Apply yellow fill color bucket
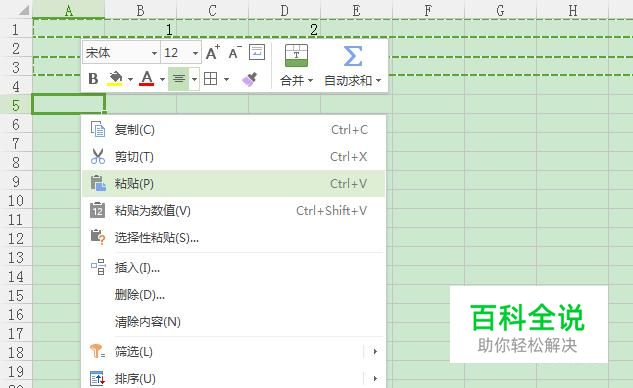 [x=115, y=78]
